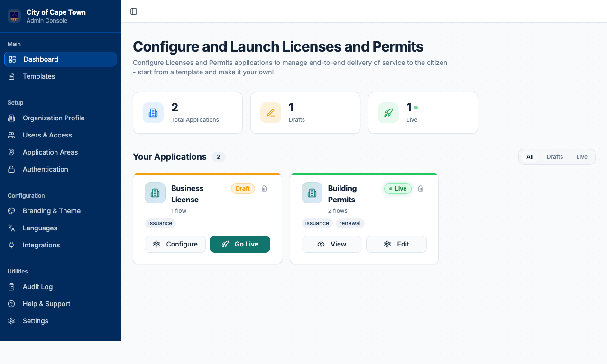
Task: Click the issuance tag on Building Permits
Action: point(317,223)
